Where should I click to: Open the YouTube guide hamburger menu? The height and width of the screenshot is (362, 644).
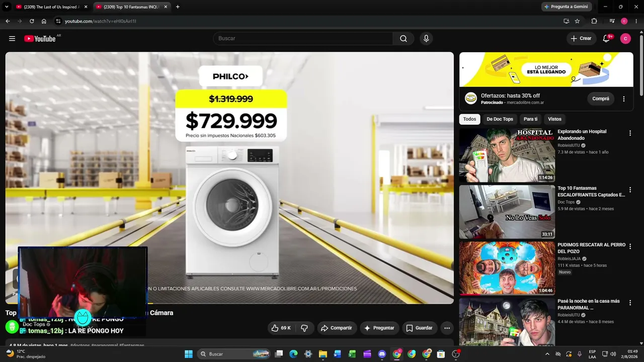12,39
